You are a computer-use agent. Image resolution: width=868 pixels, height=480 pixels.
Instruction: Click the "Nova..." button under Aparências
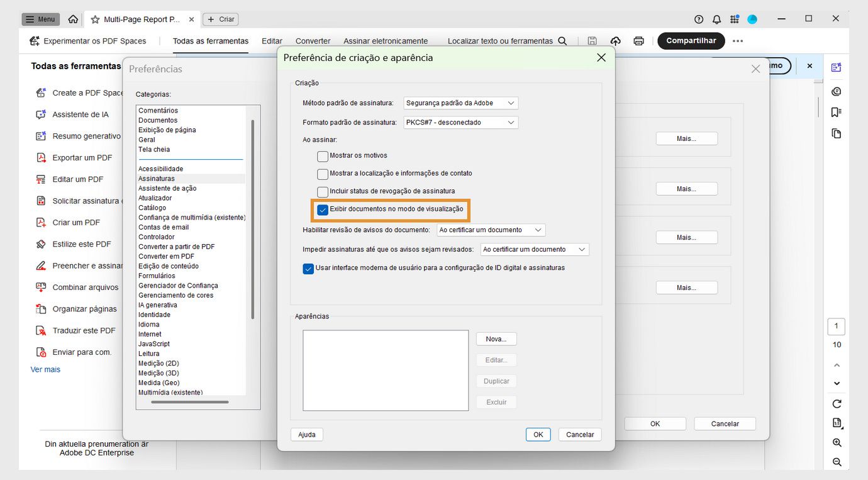coord(496,338)
